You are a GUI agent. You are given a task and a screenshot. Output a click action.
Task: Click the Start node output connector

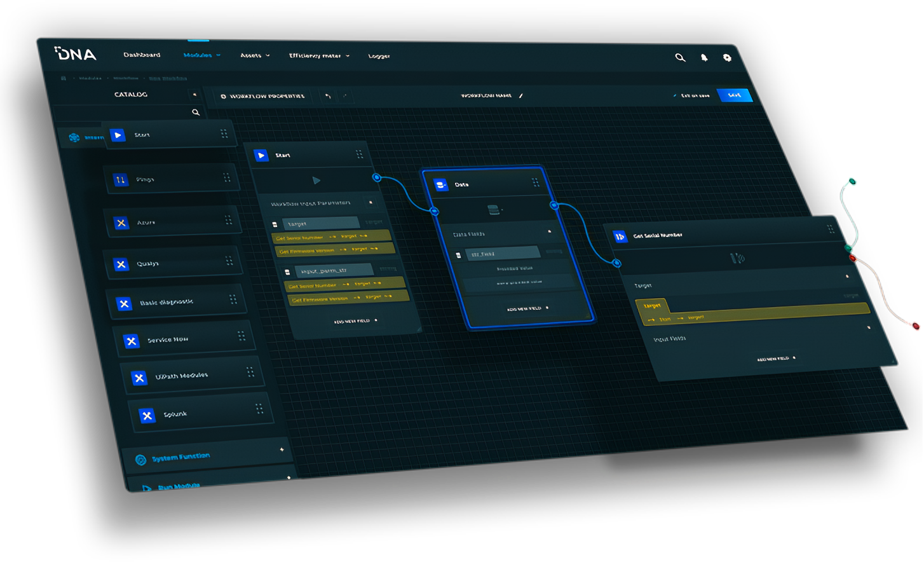tap(377, 177)
